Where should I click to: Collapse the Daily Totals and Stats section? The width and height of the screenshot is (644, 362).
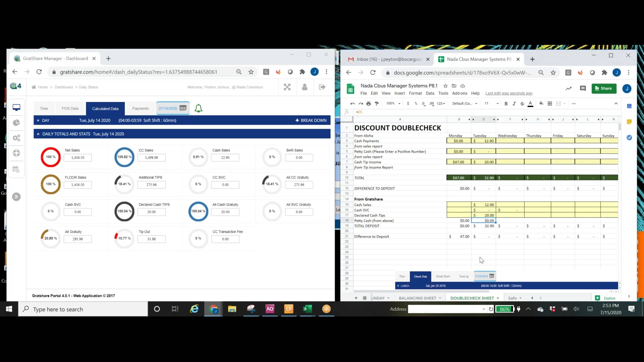(x=38, y=134)
